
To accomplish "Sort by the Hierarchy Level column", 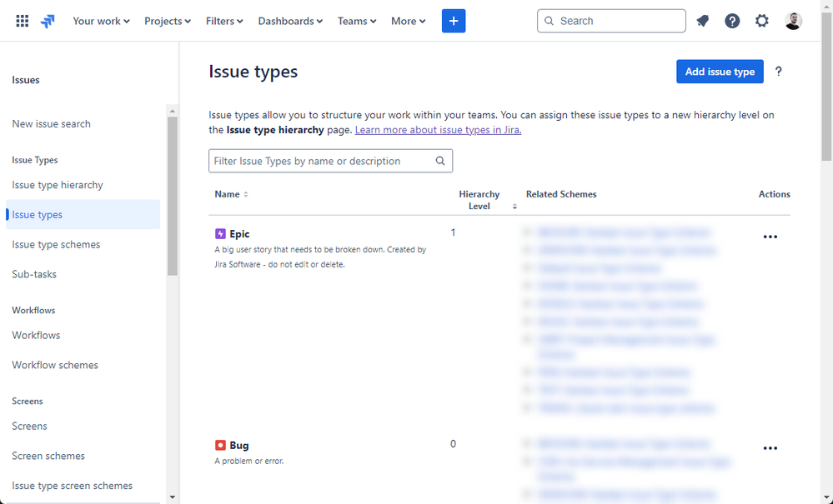I will (x=487, y=200).
